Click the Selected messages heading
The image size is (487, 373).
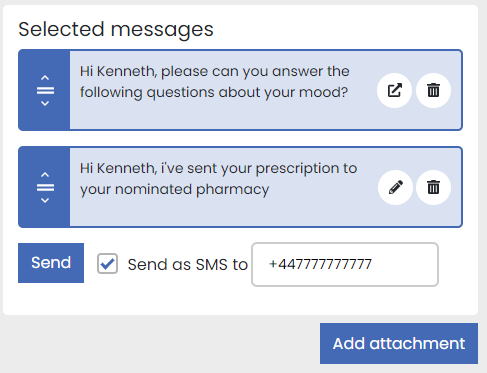click(x=116, y=29)
